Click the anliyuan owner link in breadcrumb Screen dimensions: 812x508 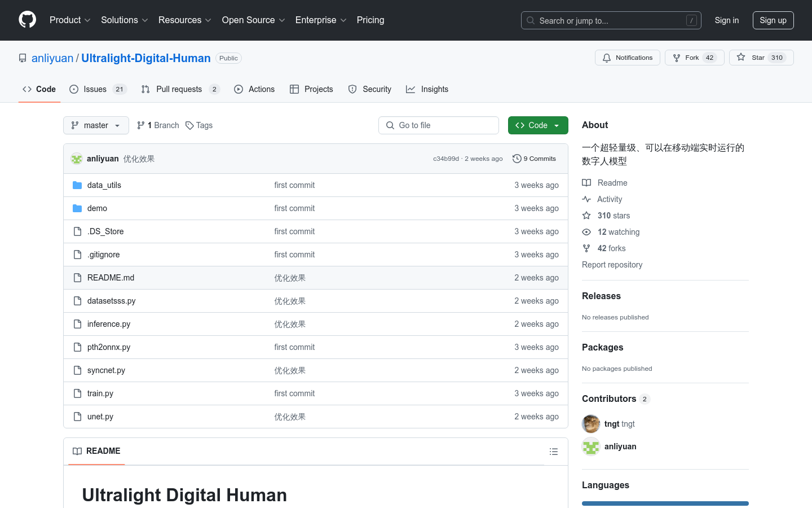52,58
